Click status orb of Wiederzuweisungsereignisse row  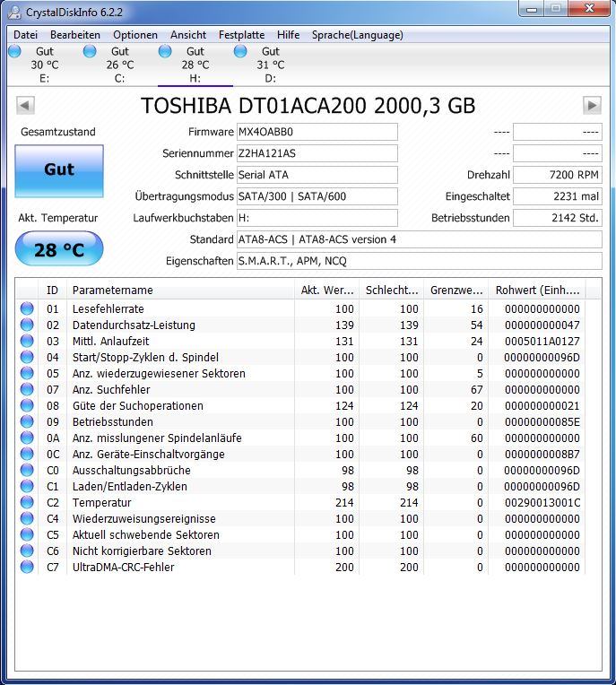pyautogui.click(x=27, y=518)
